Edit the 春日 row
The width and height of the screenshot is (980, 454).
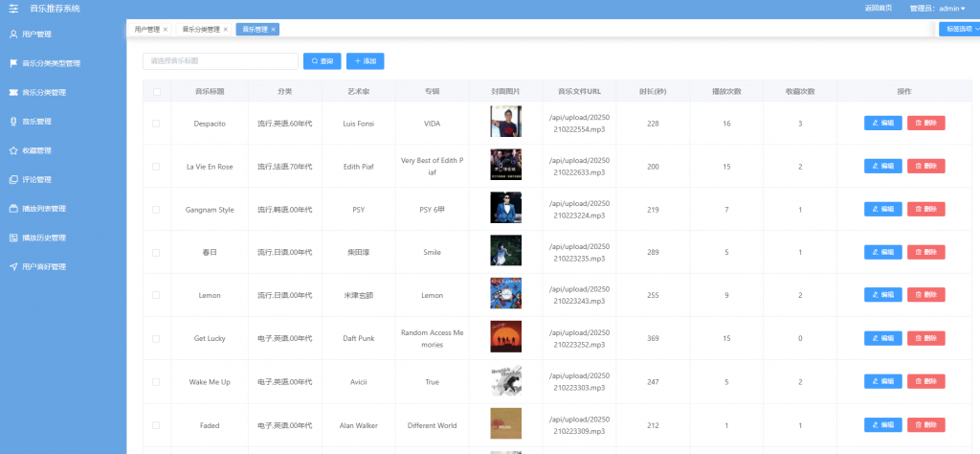click(x=882, y=252)
